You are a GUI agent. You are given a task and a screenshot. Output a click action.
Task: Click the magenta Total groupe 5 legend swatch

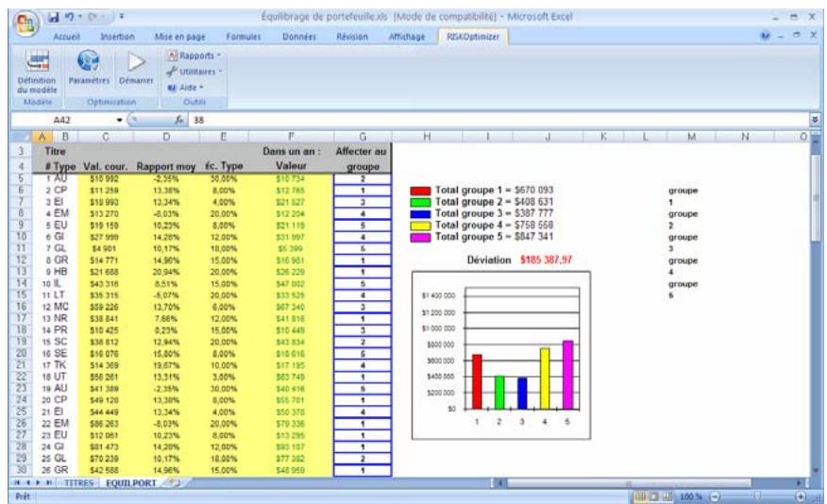click(420, 237)
